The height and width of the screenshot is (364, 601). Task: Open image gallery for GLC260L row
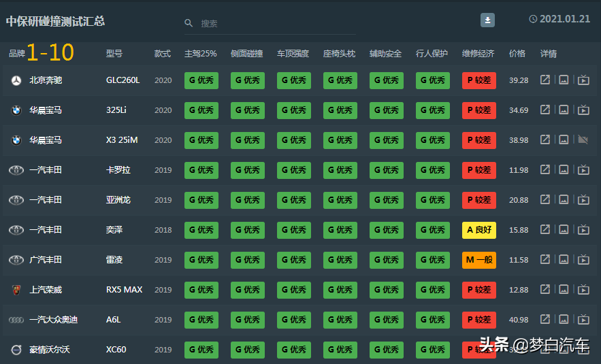pyautogui.click(x=564, y=80)
